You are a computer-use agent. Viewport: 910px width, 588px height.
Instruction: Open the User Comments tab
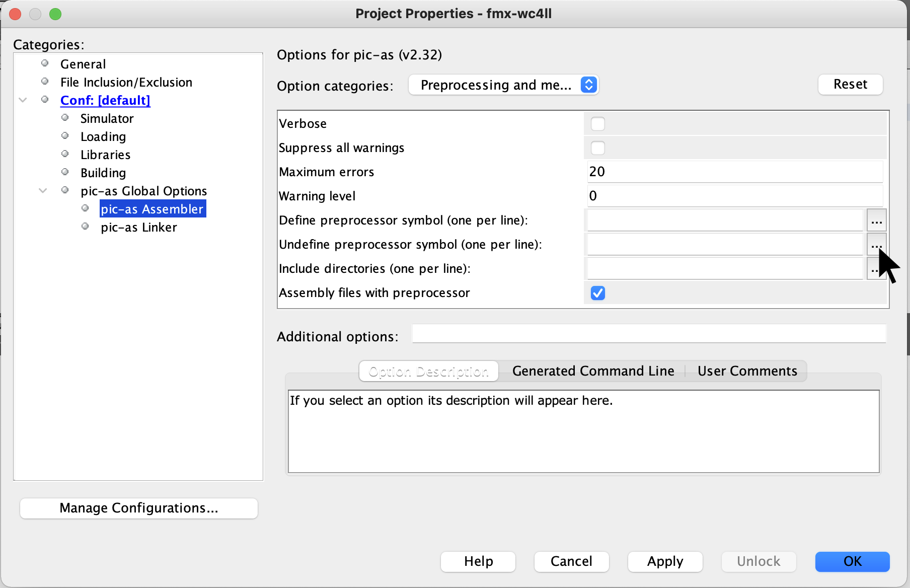[x=747, y=371]
